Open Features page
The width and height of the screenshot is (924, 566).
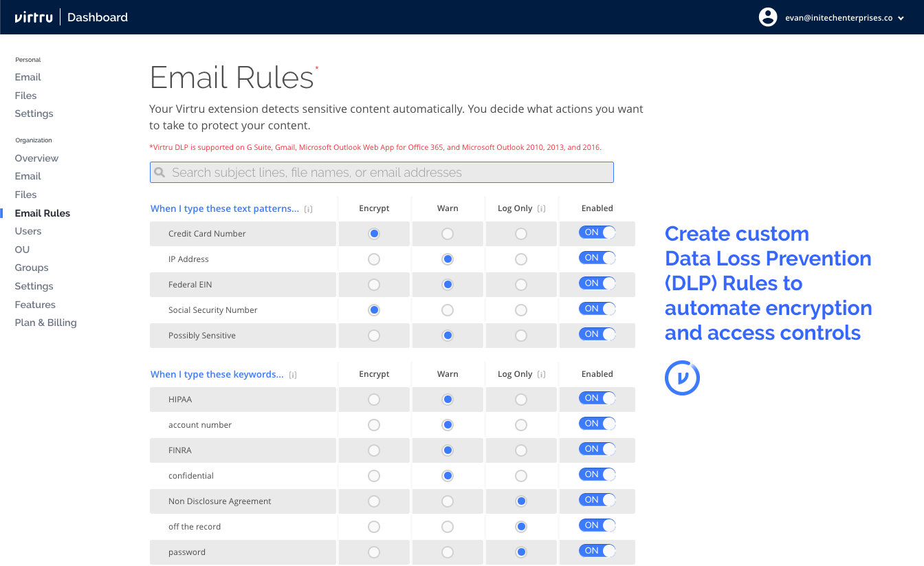click(35, 305)
